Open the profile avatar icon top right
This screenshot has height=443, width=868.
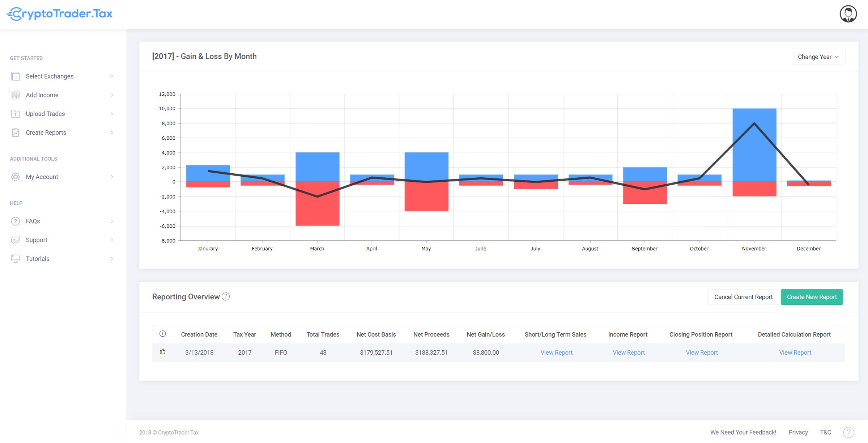pos(848,14)
